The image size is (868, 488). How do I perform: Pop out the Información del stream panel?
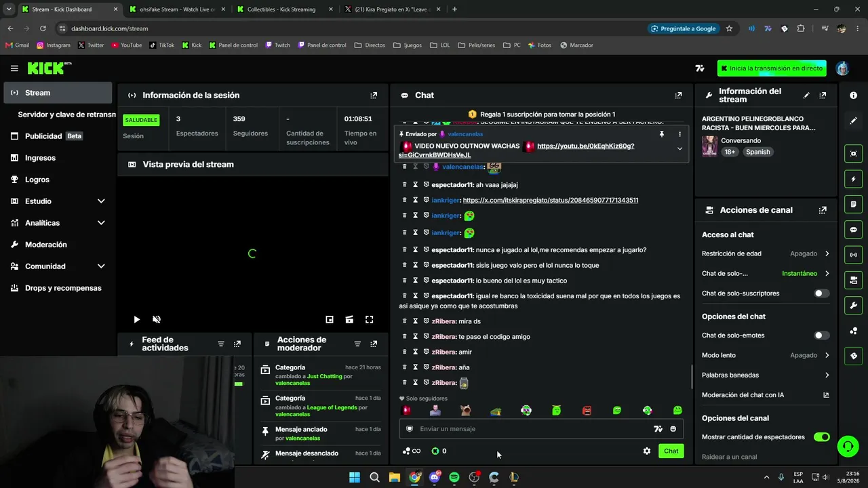[x=823, y=96]
